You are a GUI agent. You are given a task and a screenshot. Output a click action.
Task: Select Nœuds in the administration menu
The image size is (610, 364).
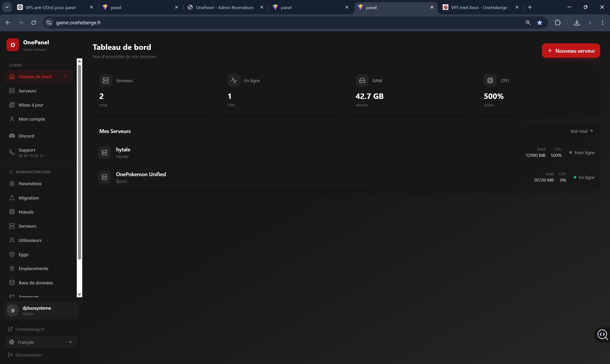pos(26,212)
